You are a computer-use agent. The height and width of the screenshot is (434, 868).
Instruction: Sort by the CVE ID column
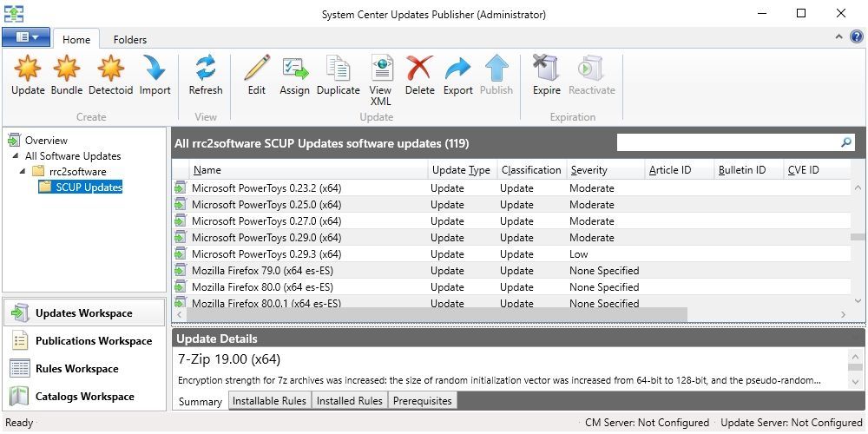817,170
